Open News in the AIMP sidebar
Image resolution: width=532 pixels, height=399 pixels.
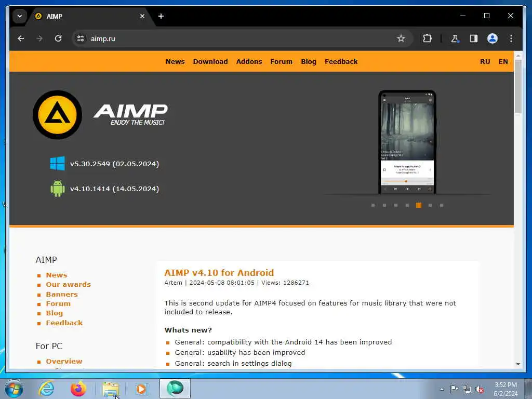pos(57,275)
